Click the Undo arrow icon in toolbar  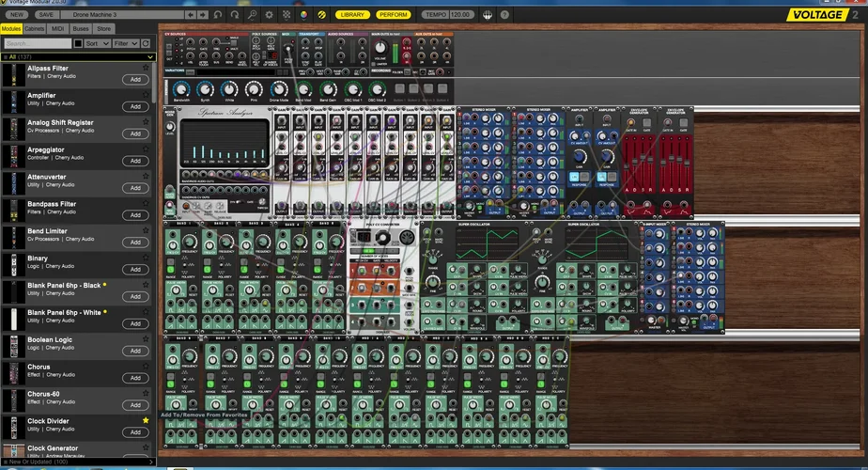click(219, 15)
